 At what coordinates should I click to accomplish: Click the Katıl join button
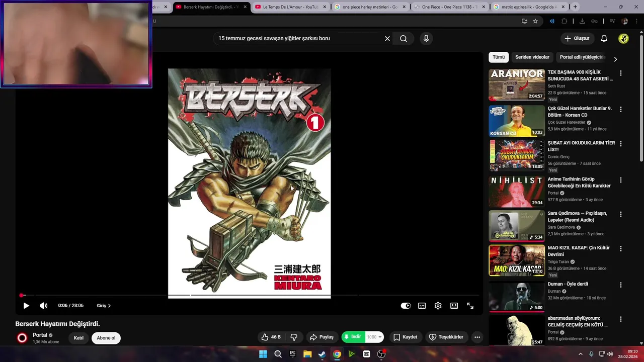pyautogui.click(x=78, y=338)
